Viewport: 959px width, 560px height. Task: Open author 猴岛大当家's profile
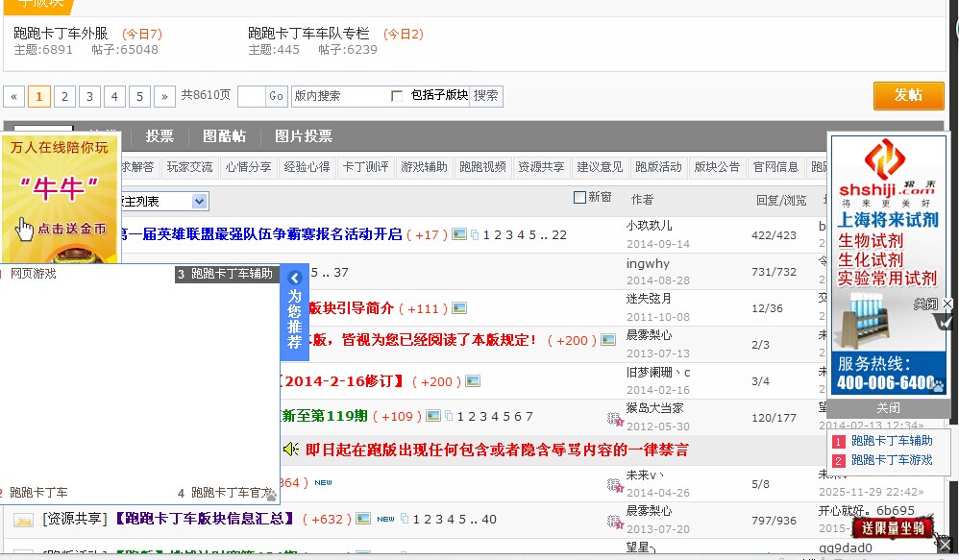tap(655, 408)
